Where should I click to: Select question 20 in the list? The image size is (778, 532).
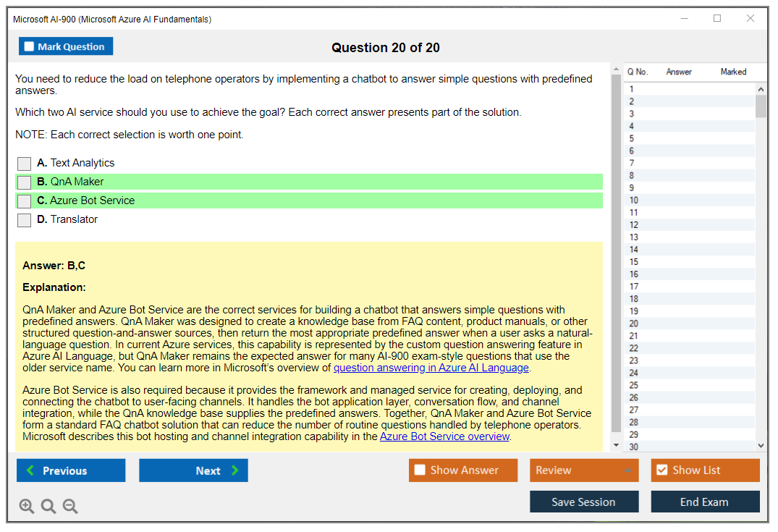[690, 324]
